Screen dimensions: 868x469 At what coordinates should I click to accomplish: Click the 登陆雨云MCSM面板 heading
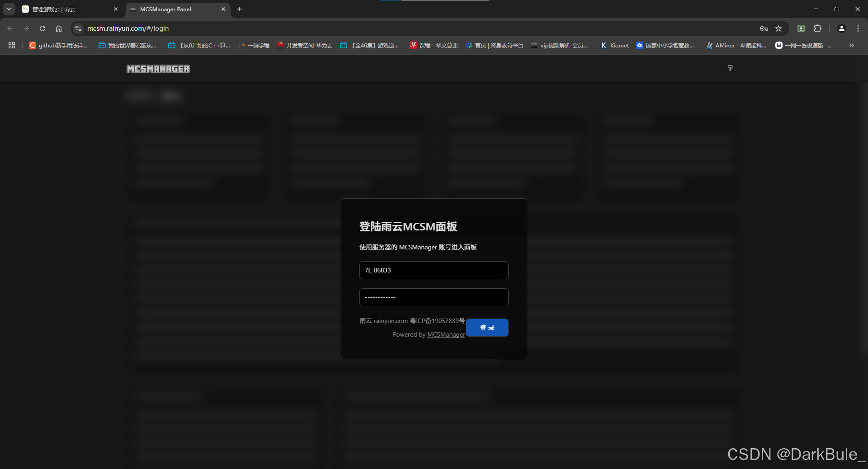pos(408,226)
